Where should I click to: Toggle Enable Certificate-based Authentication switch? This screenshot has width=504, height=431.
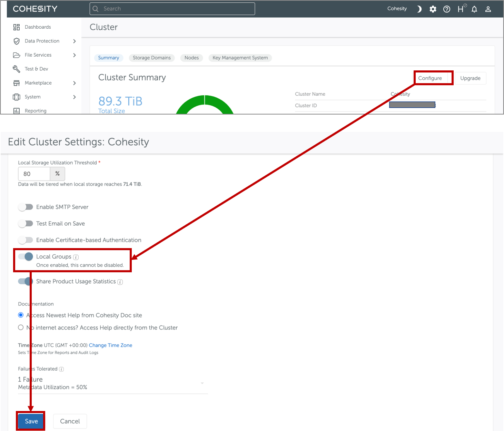26,240
